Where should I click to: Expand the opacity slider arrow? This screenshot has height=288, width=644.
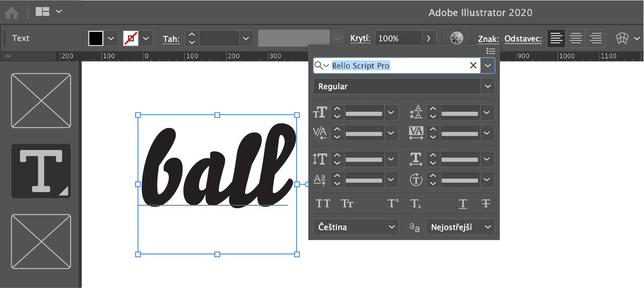click(428, 38)
